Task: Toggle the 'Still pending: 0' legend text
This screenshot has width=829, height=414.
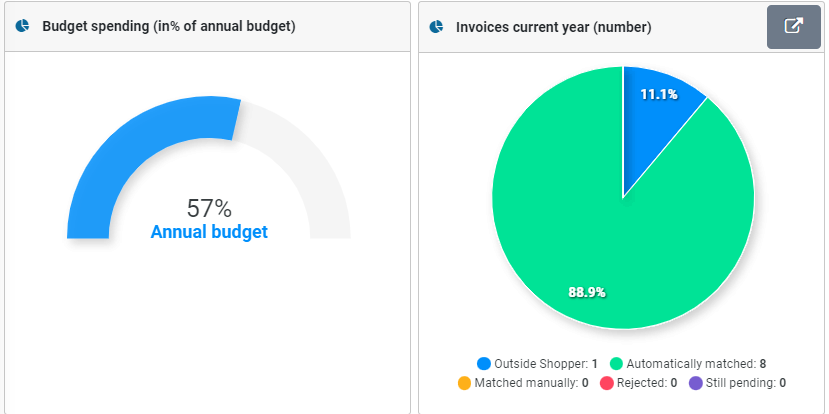Action: tap(748, 383)
